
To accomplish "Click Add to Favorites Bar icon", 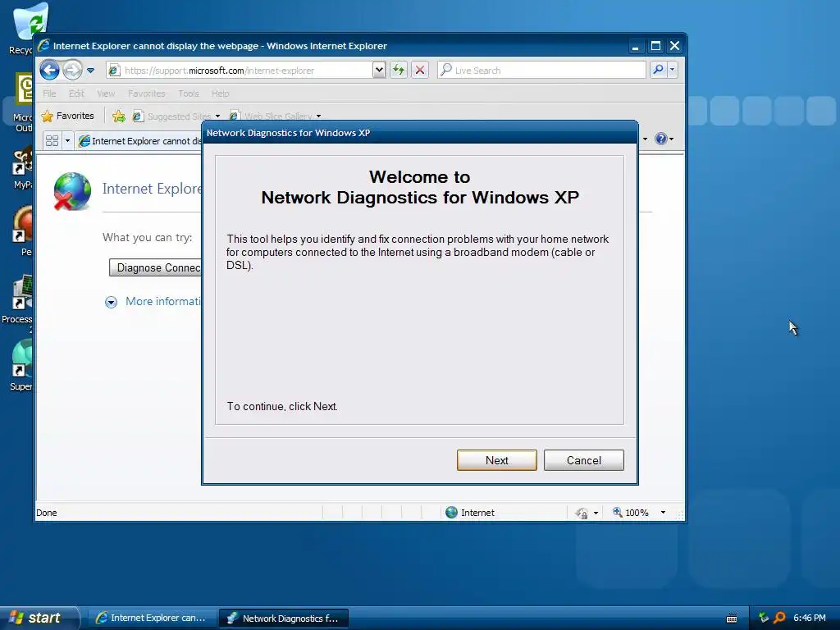I will tap(119, 116).
